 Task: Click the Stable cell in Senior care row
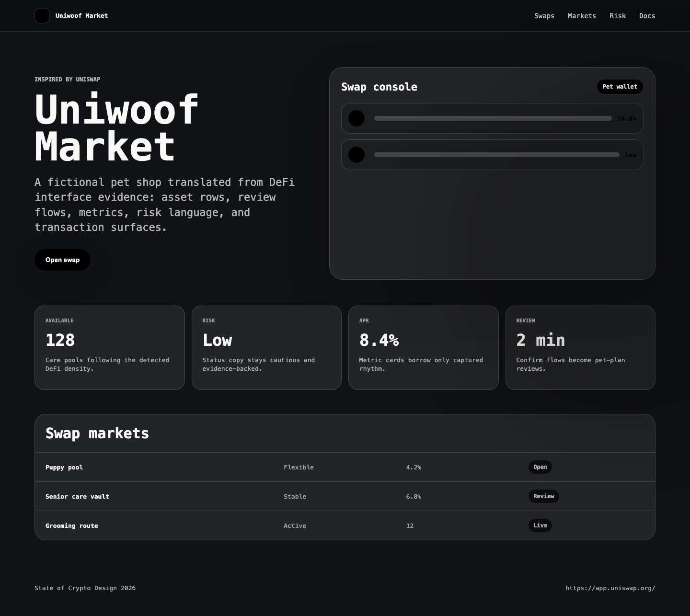pyautogui.click(x=295, y=497)
